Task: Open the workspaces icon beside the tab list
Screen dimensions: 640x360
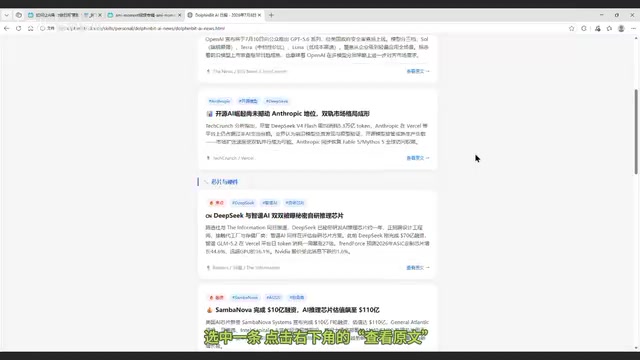Action: (x=19, y=15)
